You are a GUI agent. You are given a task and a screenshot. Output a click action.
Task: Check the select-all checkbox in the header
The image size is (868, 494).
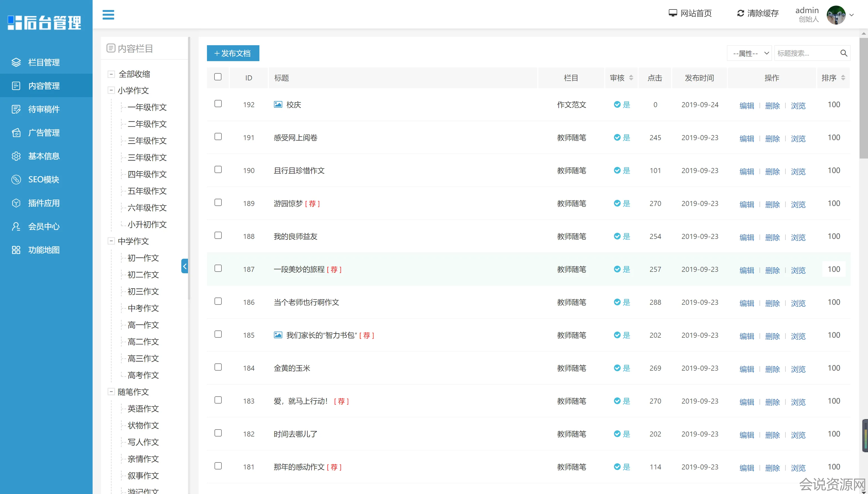218,77
